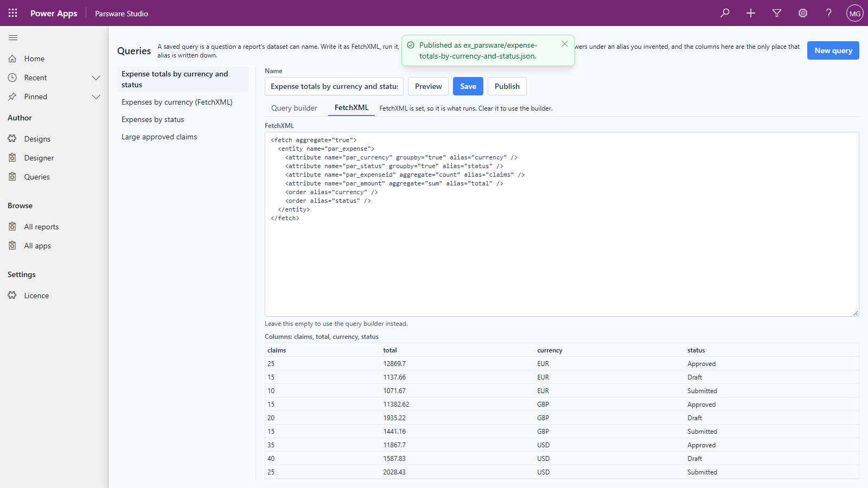
Task: Click total value 12869.7
Action: (x=394, y=364)
